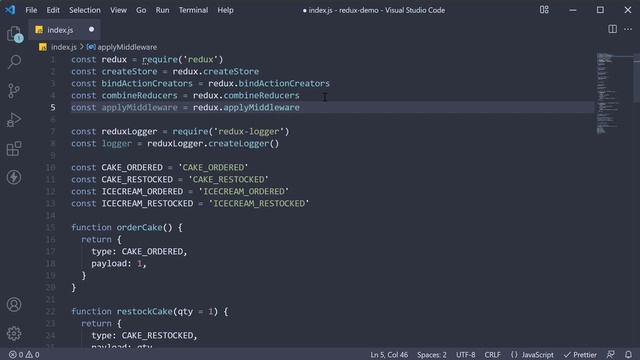
Task: Open the Explorer view in activity bar
Action: click(x=14, y=34)
